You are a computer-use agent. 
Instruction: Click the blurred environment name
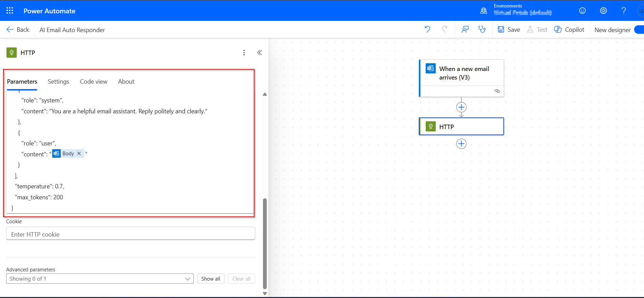523,13
